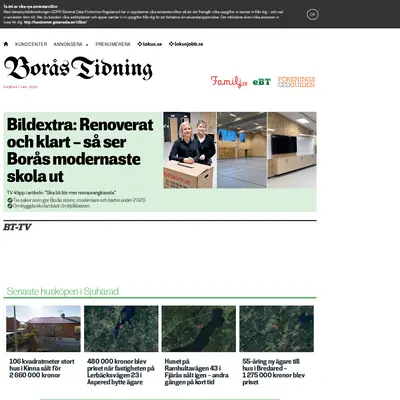Open related link Tio saker som gör Borås

(79, 200)
